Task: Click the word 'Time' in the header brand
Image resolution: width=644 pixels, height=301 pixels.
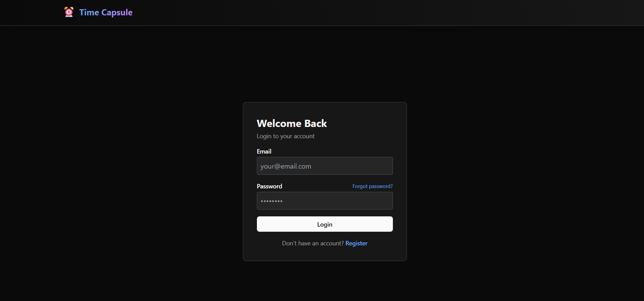Action: pos(89,13)
